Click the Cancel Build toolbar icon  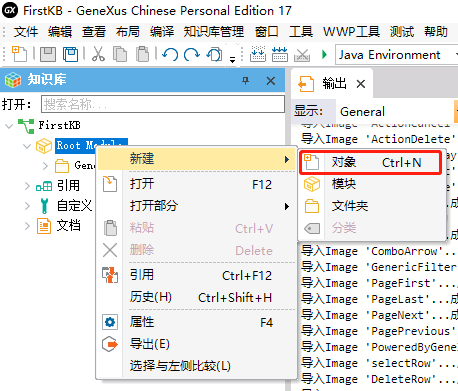coord(302,55)
